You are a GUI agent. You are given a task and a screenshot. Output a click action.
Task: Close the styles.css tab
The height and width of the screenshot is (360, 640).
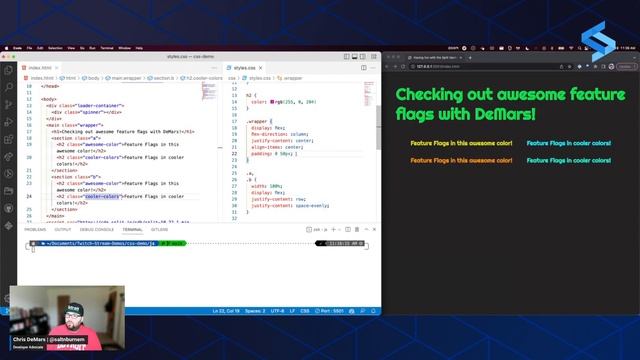[260, 68]
